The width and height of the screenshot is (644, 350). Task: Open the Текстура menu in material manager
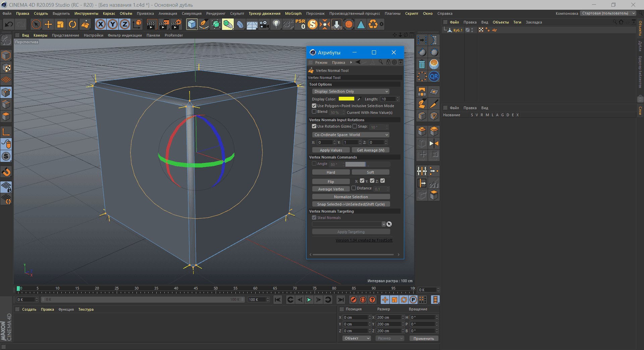pyautogui.click(x=86, y=309)
